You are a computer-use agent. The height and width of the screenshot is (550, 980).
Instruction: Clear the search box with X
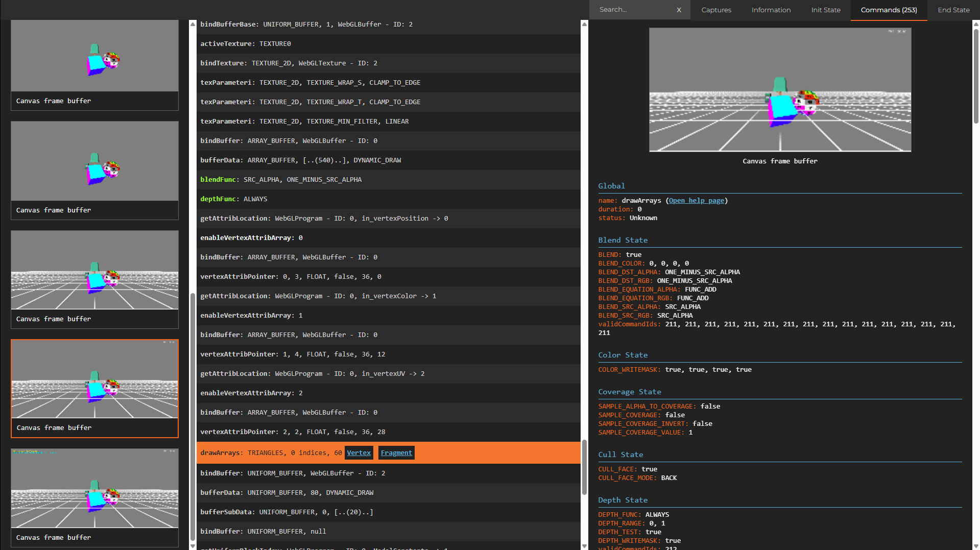click(679, 10)
